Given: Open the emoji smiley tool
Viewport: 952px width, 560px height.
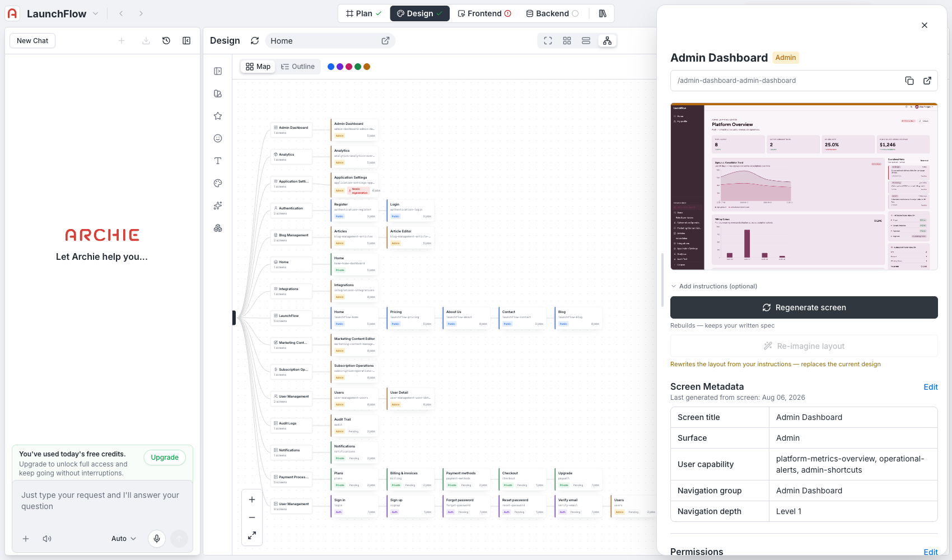Looking at the screenshot, I should click(218, 138).
